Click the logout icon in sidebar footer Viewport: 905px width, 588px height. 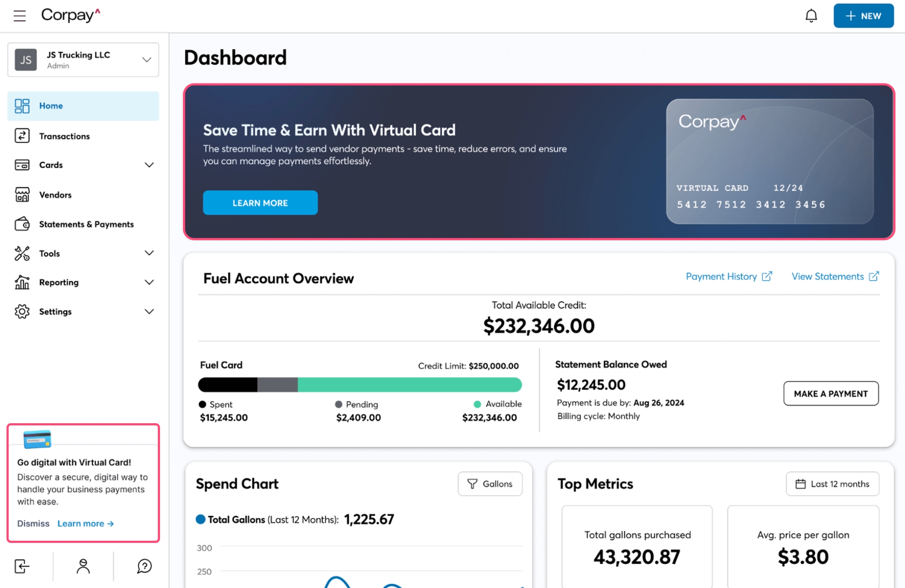pos(22,566)
